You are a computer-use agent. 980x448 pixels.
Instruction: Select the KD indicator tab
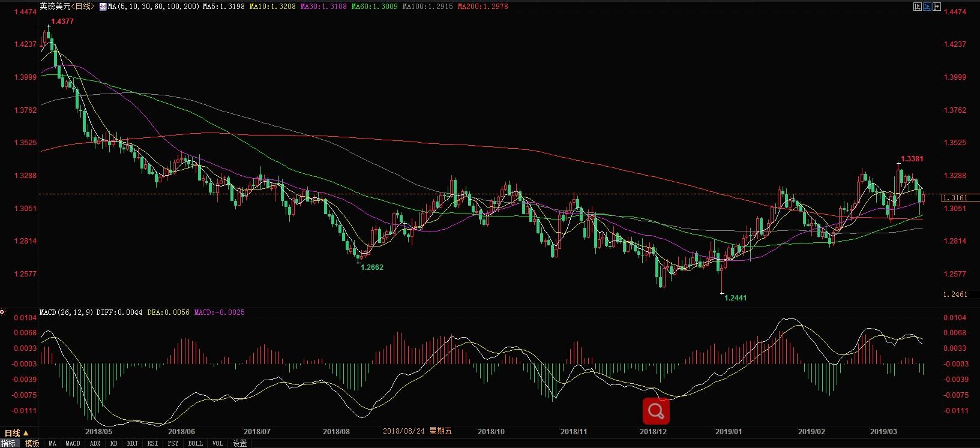click(113, 443)
